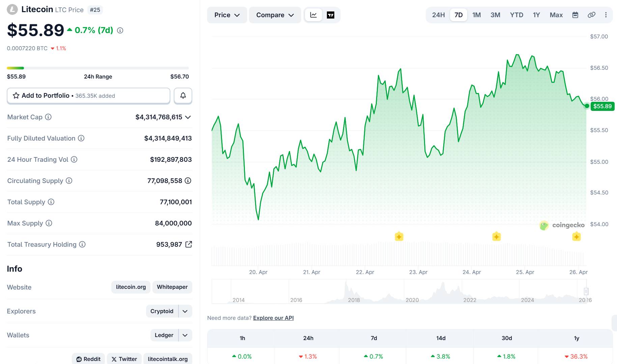Click the Market Cap info icon

coord(48,117)
